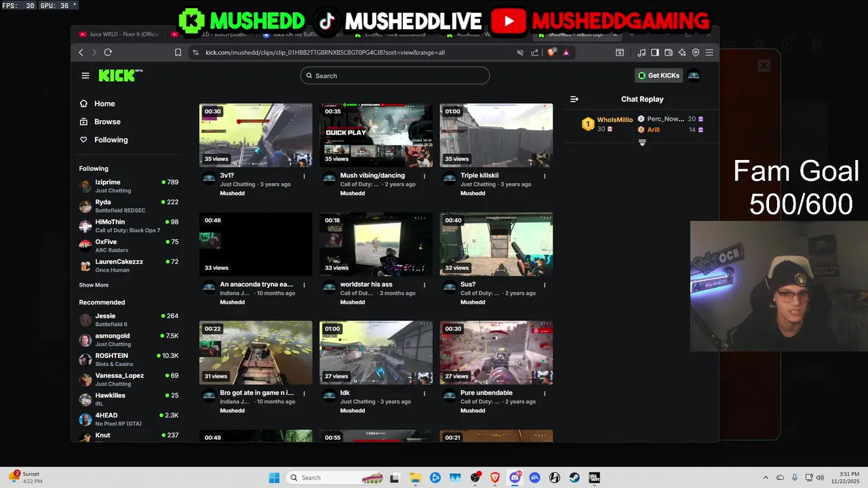Click the Brave Shields lion icon
This screenshot has width=868, height=488.
point(551,52)
